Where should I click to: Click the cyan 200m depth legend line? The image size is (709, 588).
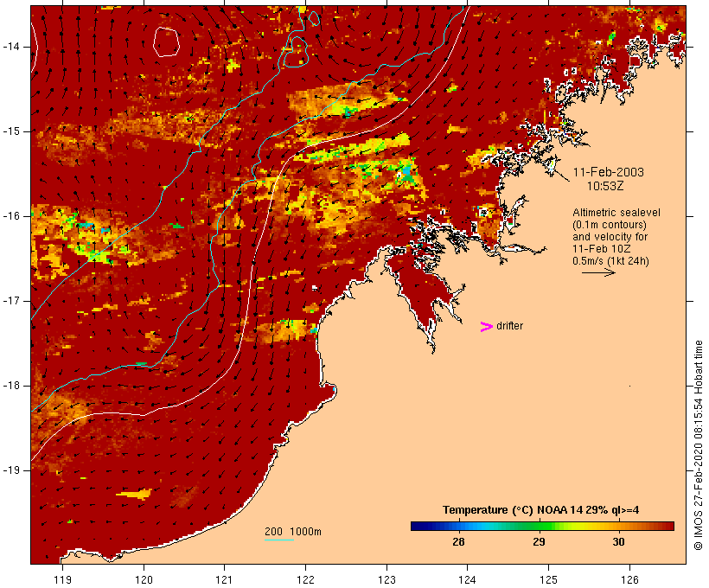pos(279,540)
